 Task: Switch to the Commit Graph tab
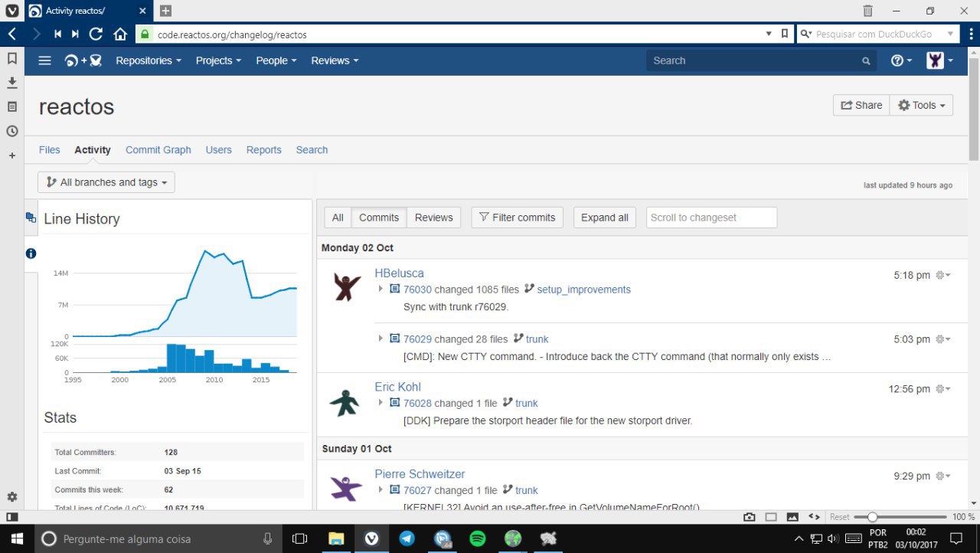tap(158, 150)
